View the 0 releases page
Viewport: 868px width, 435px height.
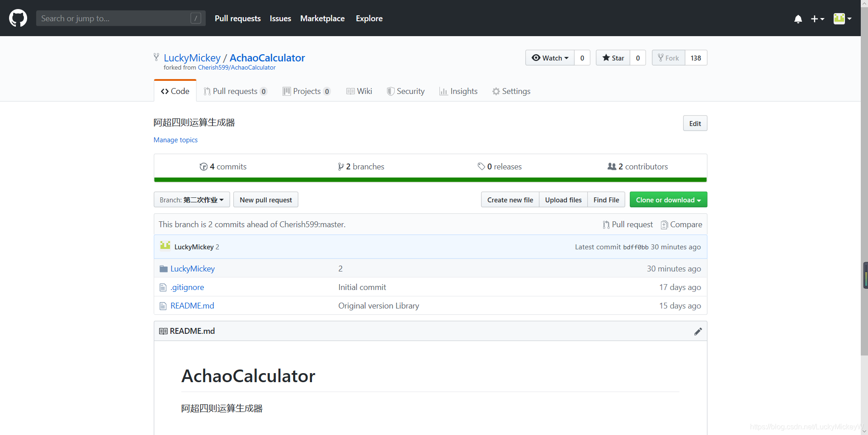(x=500, y=167)
